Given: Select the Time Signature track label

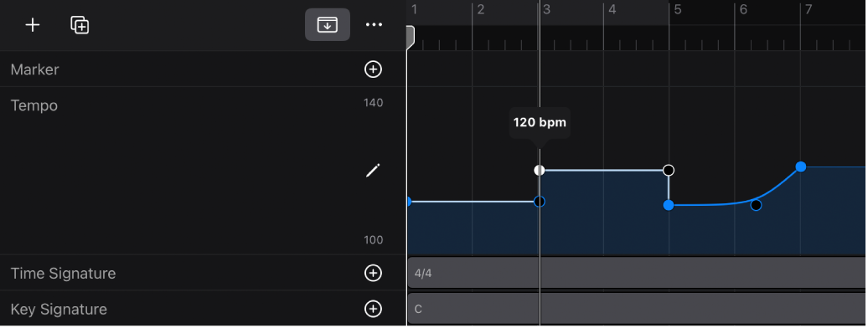Looking at the screenshot, I should 63,274.
